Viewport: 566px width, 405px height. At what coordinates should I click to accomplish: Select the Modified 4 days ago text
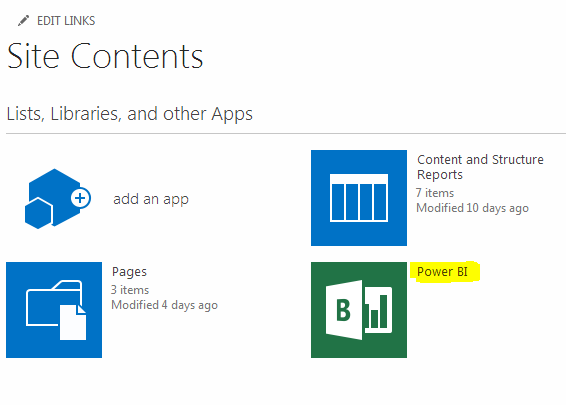coord(165,305)
